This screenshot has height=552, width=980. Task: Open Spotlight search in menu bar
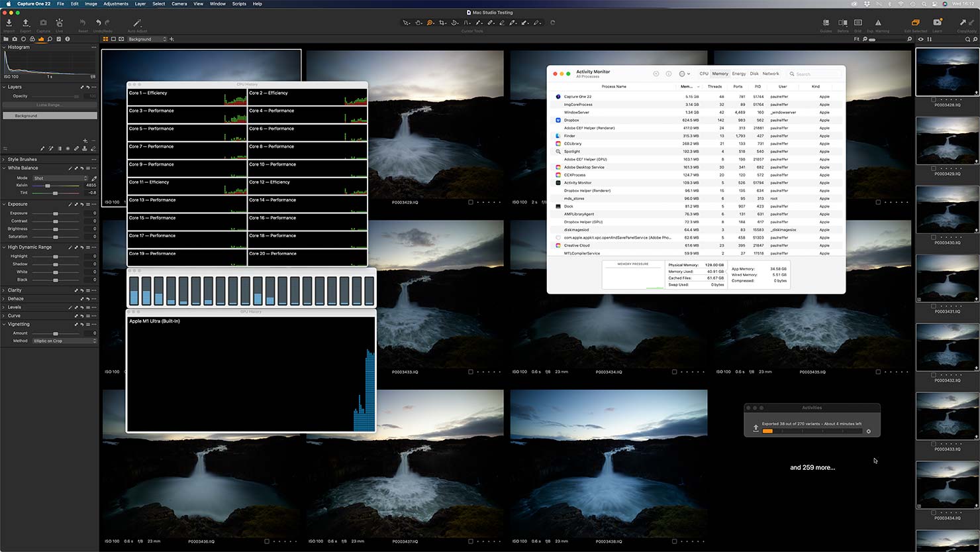(x=924, y=4)
